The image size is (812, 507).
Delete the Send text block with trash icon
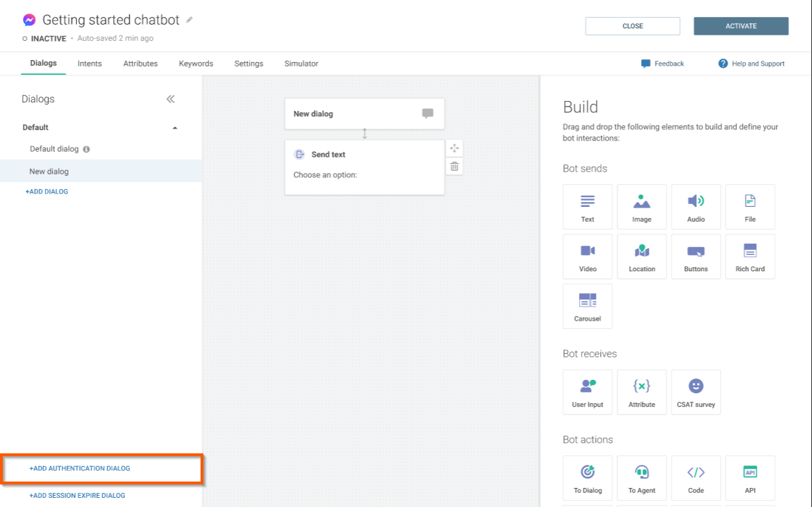pyautogui.click(x=454, y=167)
